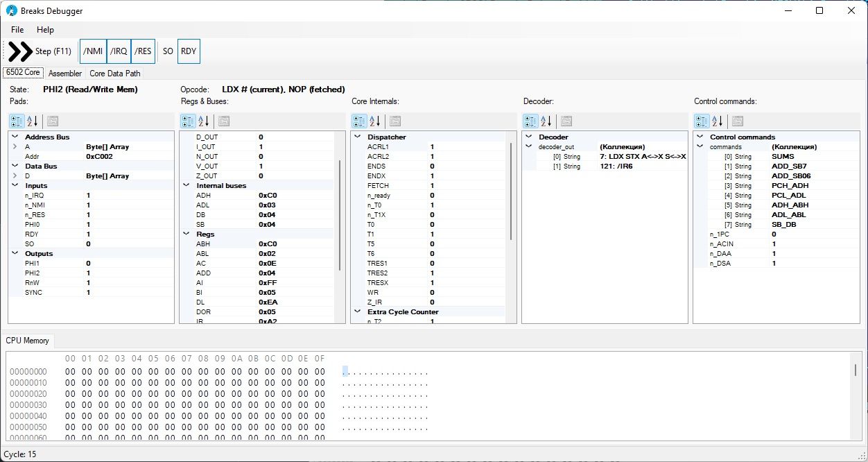Collapse the Data Bus category
Screen dimensions: 868x462
pyautogui.click(x=15, y=166)
